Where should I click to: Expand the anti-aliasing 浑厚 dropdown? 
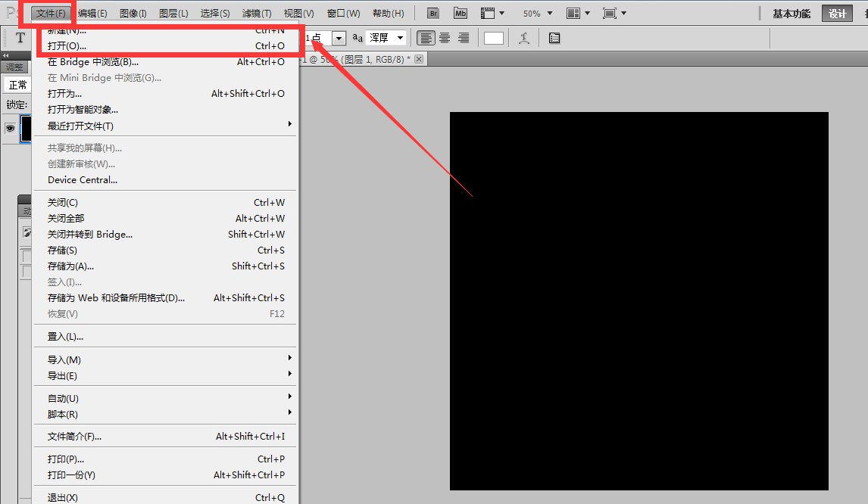[386, 38]
